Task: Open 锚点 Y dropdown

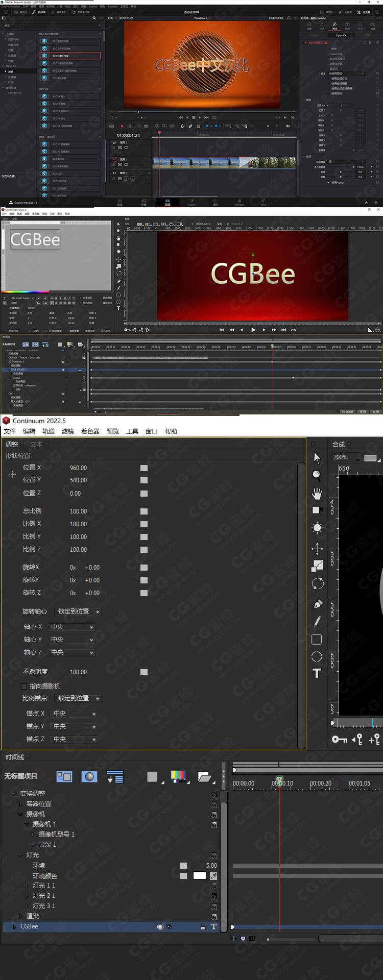Action: (x=75, y=726)
